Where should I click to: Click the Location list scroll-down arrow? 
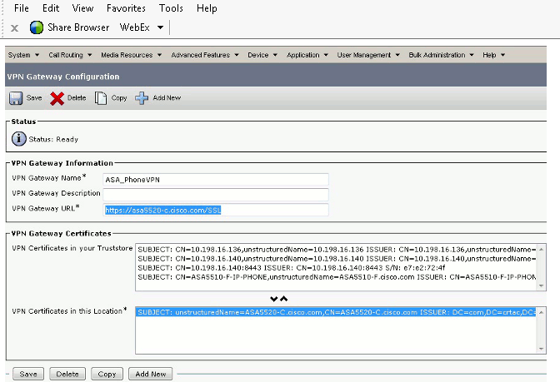click(541, 349)
